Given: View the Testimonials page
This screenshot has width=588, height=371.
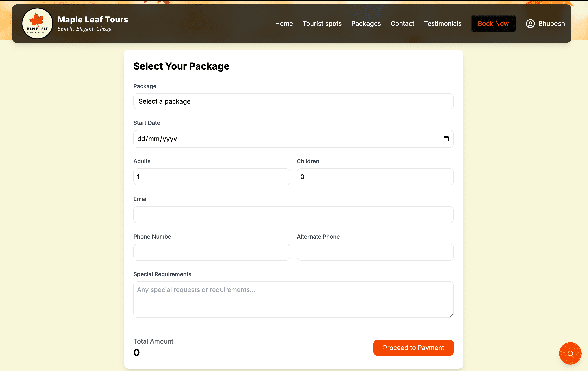Looking at the screenshot, I should (442, 24).
